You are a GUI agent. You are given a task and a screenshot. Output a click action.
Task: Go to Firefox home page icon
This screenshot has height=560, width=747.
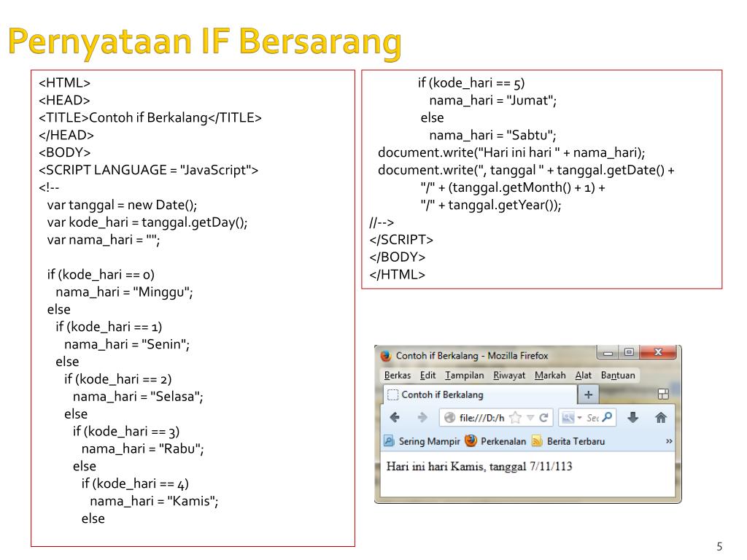click(x=661, y=418)
